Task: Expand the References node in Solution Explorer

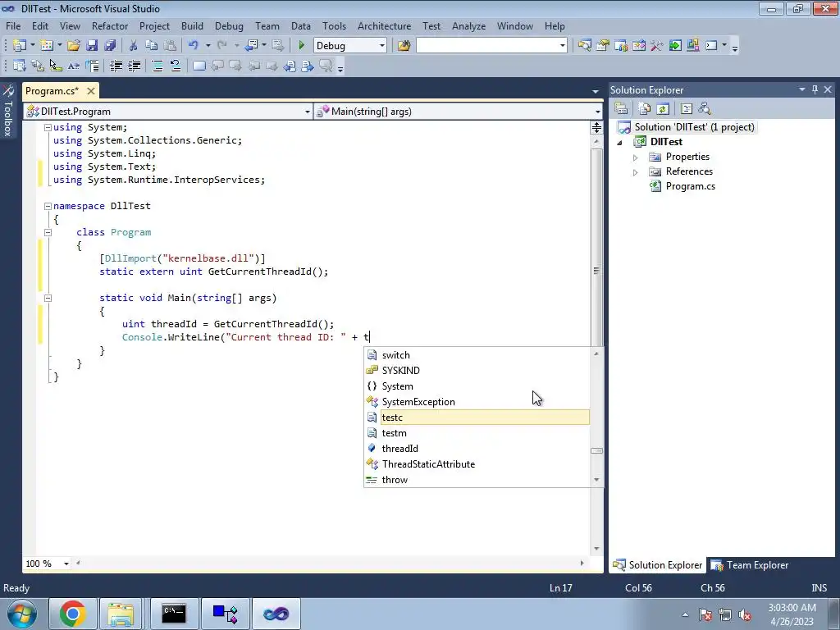Action: click(x=636, y=172)
